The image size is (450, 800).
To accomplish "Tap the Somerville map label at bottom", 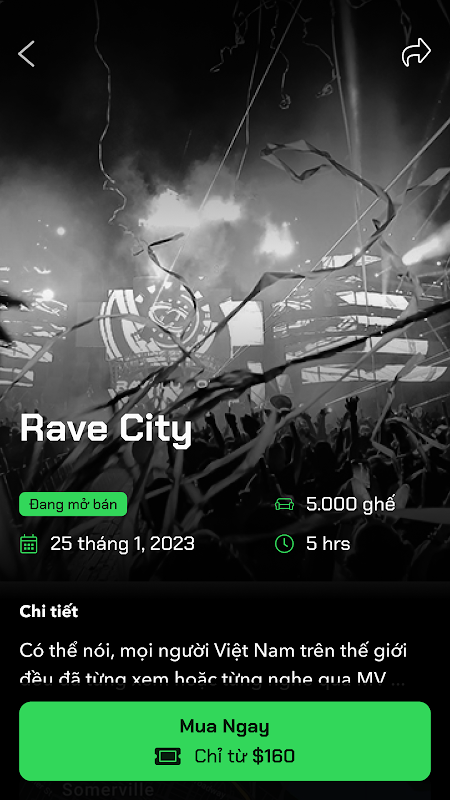I will (x=108, y=790).
